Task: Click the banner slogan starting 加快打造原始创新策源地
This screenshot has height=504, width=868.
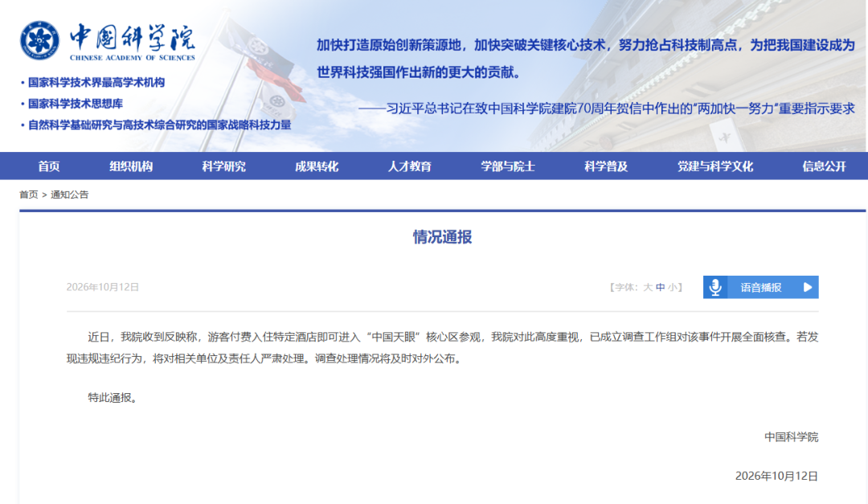Action: click(x=586, y=58)
